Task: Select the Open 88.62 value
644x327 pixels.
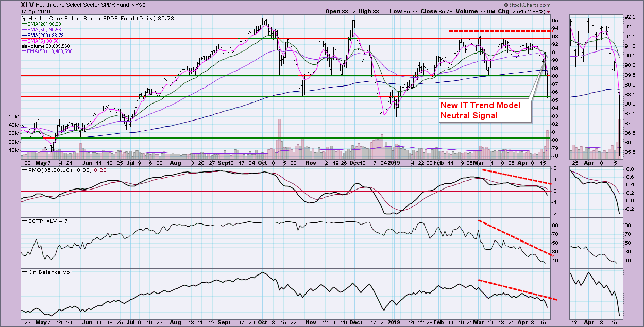Action: pyautogui.click(x=340, y=11)
